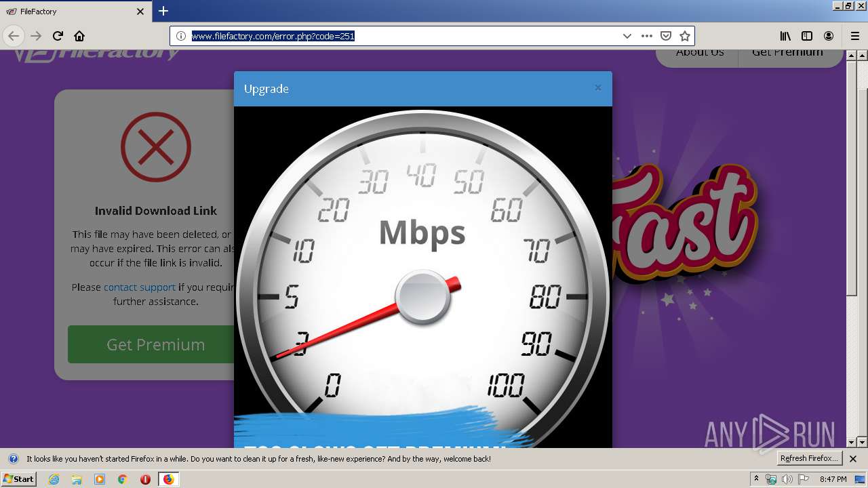868x488 pixels.
Task: Save page to Pocket
Action: (666, 36)
